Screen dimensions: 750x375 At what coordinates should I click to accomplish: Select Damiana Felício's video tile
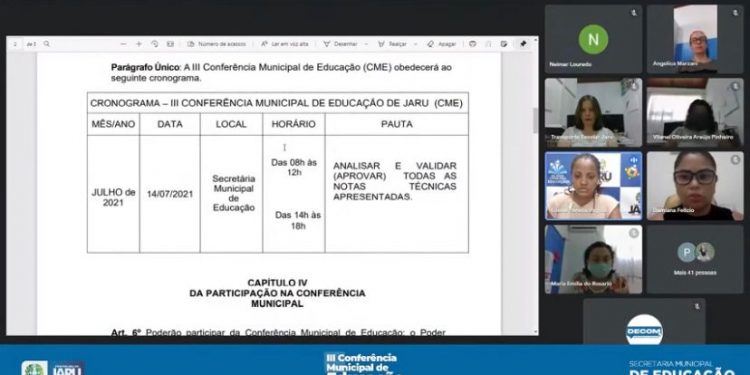coord(695,186)
